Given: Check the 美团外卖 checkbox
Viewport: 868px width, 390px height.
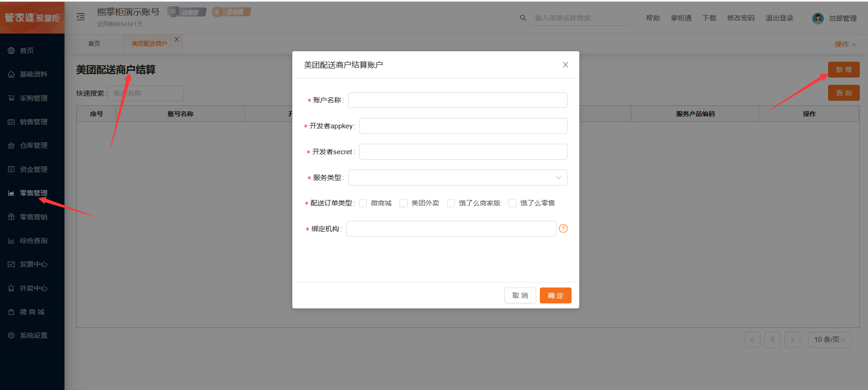Looking at the screenshot, I should [x=403, y=203].
